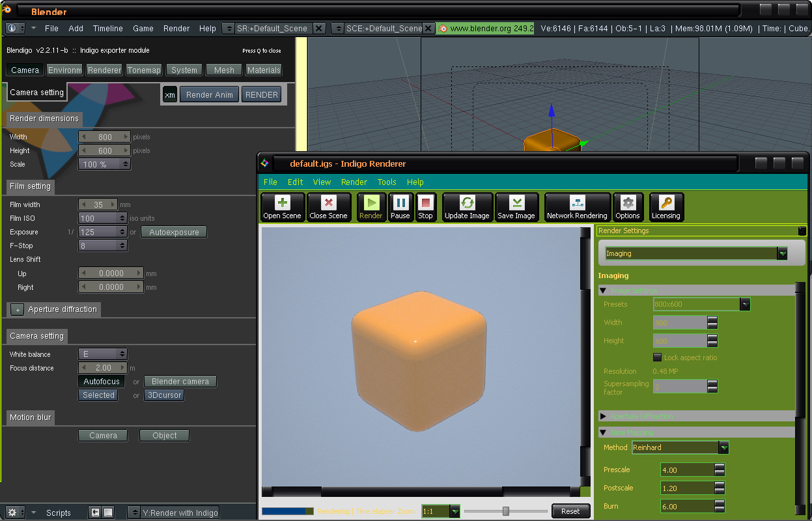The width and height of the screenshot is (812, 521).
Task: Collapse the Image Settings section
Action: (x=603, y=290)
